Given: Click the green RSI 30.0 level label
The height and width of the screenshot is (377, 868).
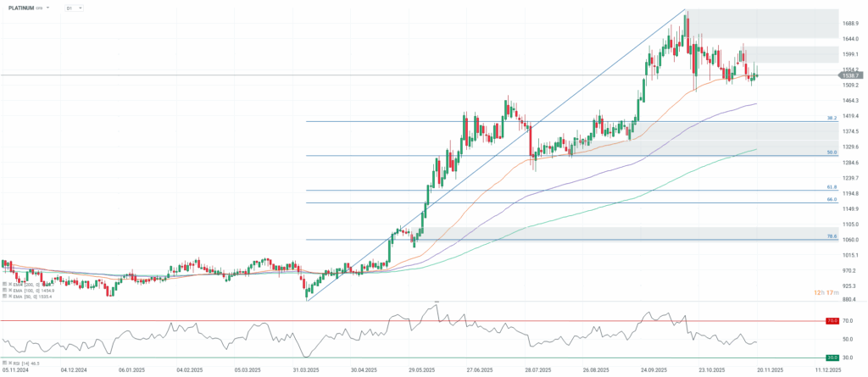Looking at the screenshot, I should point(832,358).
